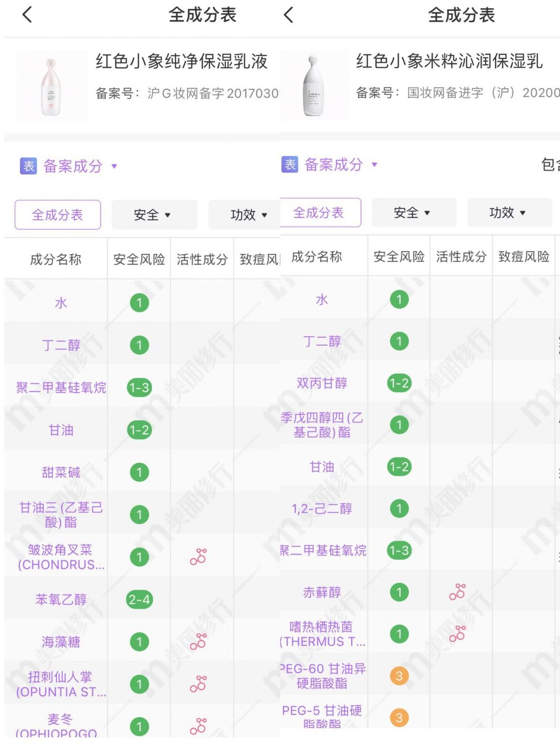Open 季戊四醇四(乙基己酸)酯 ingredient
Image resolution: width=560 pixels, height=746 pixels.
(322, 425)
